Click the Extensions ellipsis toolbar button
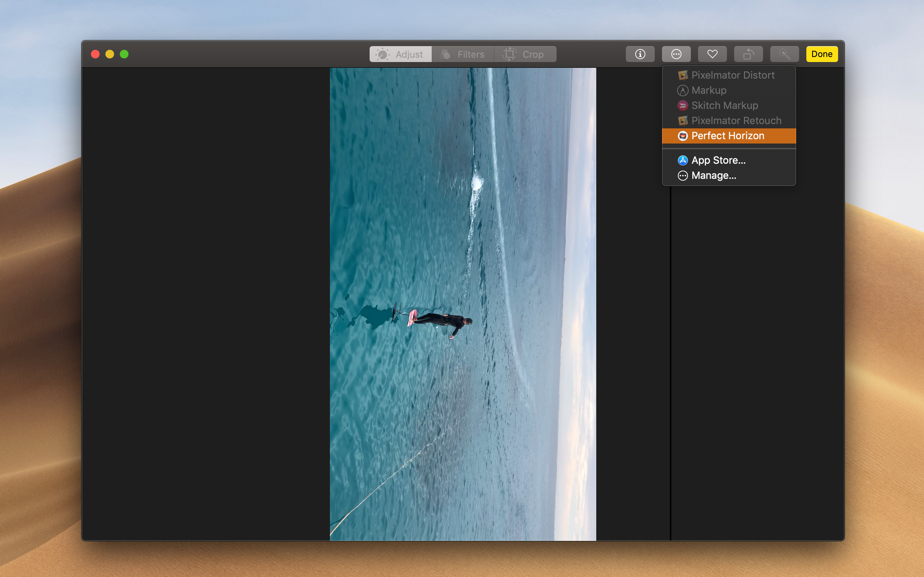 (676, 54)
